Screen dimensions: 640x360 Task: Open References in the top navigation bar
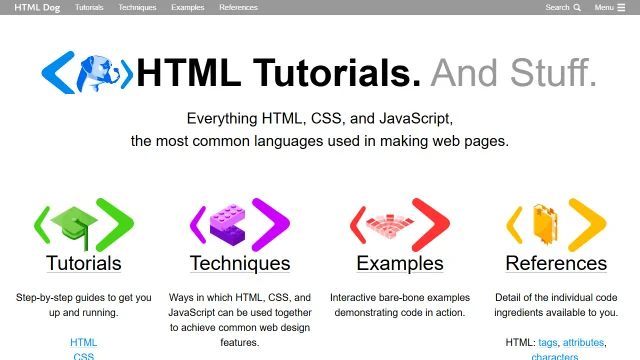[x=238, y=7]
